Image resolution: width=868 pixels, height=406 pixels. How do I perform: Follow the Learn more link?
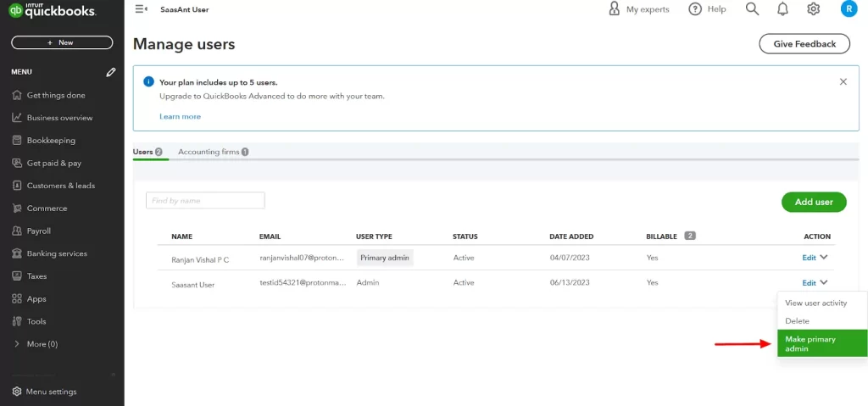[x=180, y=116]
